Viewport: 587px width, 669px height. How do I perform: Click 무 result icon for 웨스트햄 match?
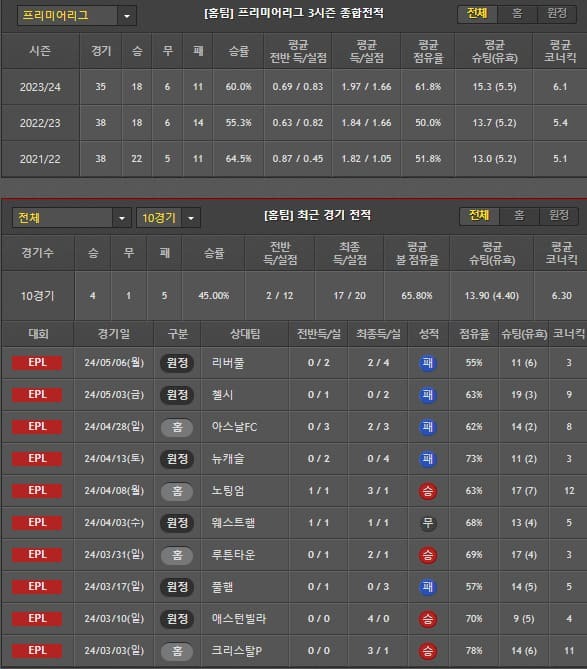click(x=427, y=523)
